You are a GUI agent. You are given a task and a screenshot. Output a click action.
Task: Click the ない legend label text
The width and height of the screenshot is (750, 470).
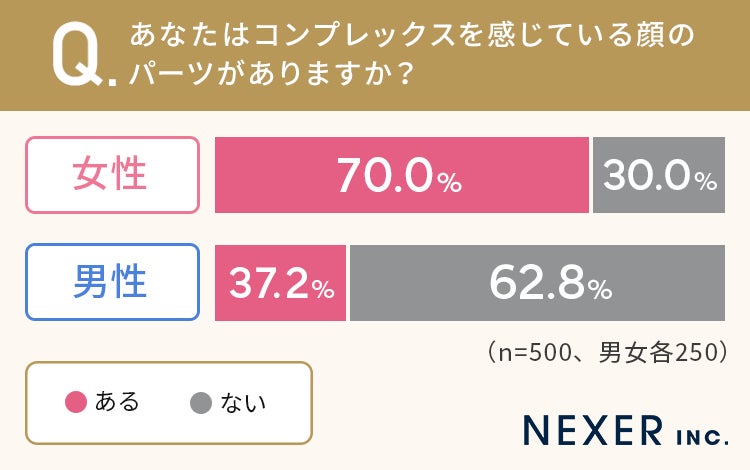coord(243,403)
